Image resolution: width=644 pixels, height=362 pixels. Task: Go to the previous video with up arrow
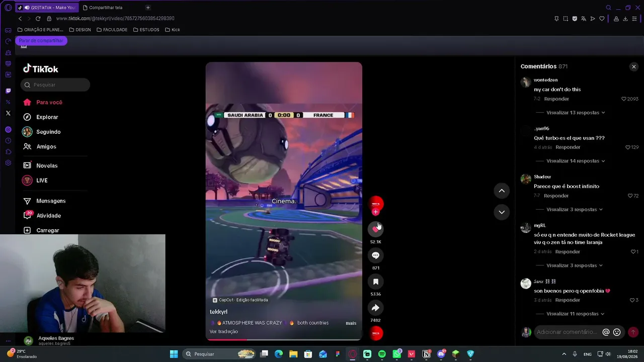point(502,191)
